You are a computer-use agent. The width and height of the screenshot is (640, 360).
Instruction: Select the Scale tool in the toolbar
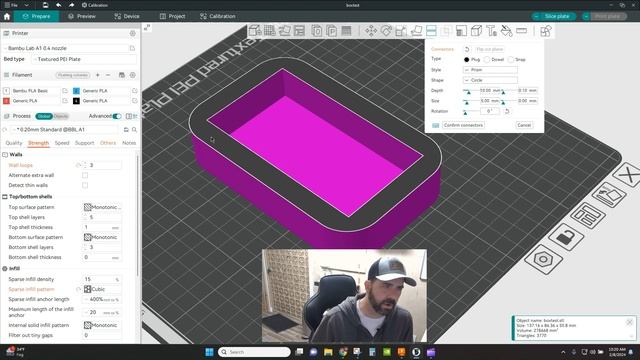tap(401, 31)
